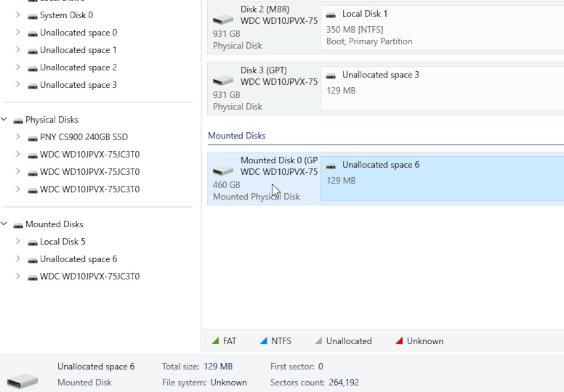Expand the PNY CS900 240GB SSD node
This screenshot has width=564, height=392.
tap(17, 136)
